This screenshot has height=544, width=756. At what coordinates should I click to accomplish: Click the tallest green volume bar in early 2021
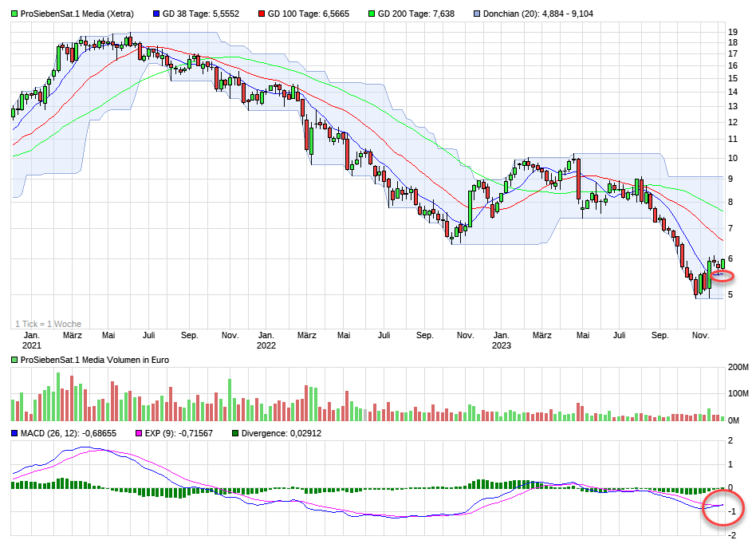(x=58, y=397)
